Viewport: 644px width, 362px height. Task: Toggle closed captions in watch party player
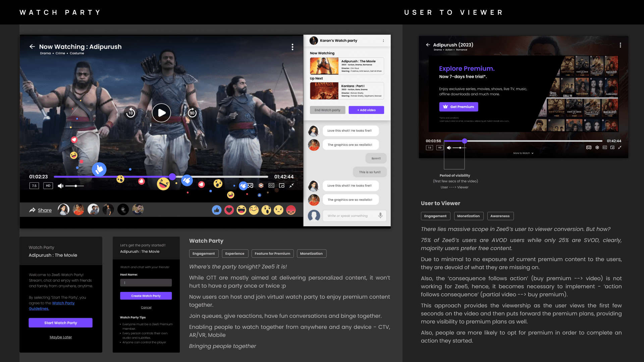pos(271,185)
